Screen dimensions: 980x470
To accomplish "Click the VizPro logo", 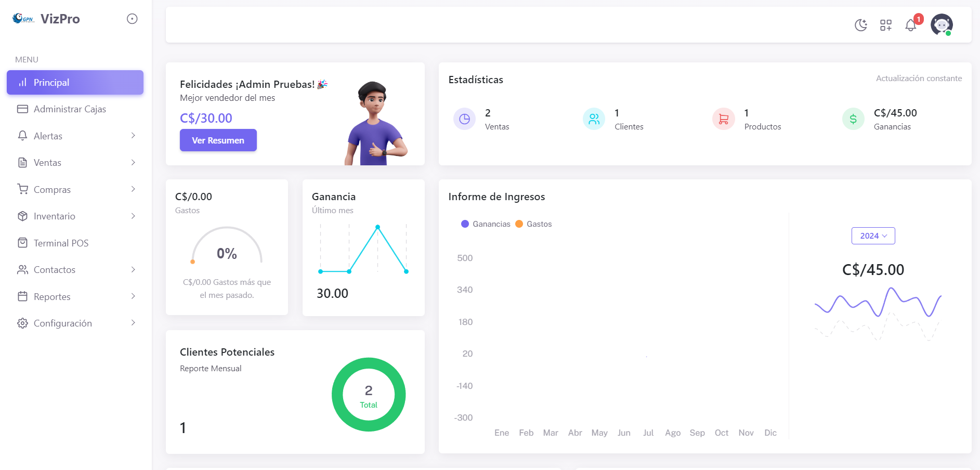I will (46, 19).
